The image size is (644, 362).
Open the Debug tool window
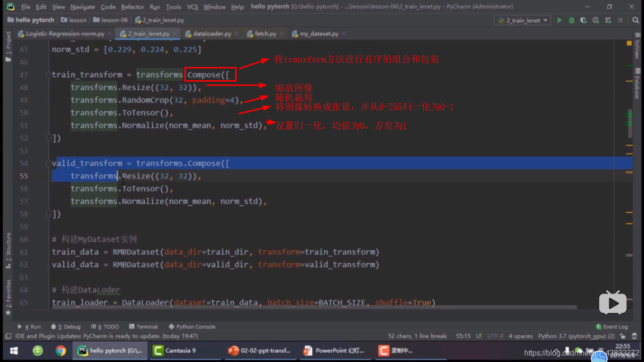(66, 327)
